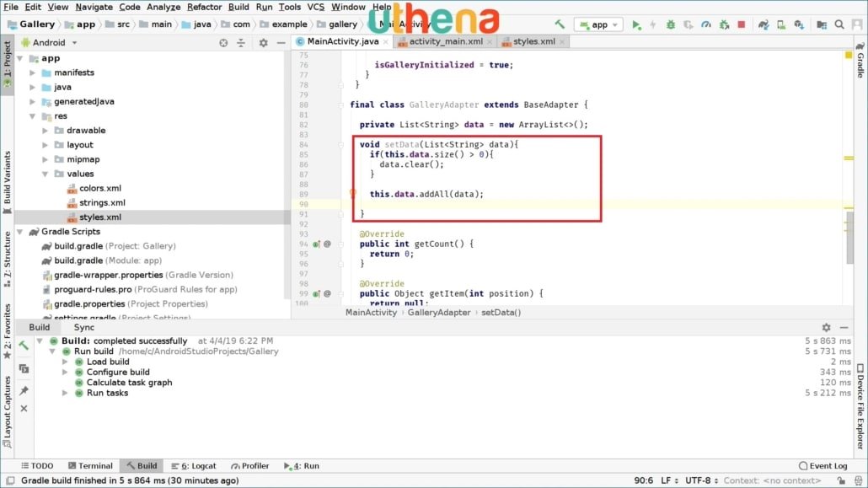Expand the Run tasks build step
This screenshot has width=868, height=488.
[x=65, y=393]
